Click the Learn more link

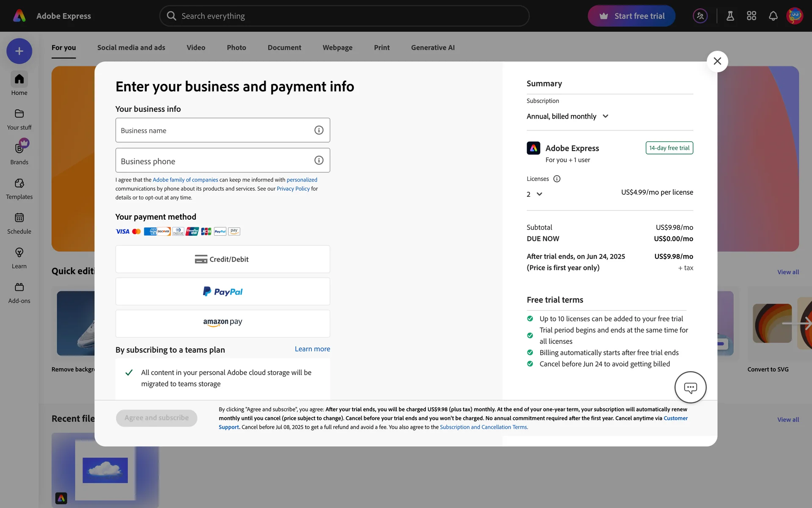[312, 349]
